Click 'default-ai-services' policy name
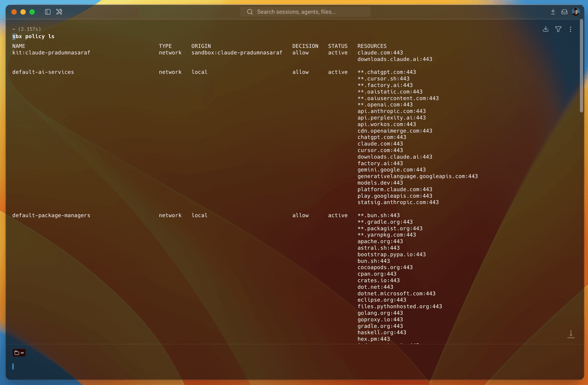The image size is (588, 385). [x=43, y=72]
